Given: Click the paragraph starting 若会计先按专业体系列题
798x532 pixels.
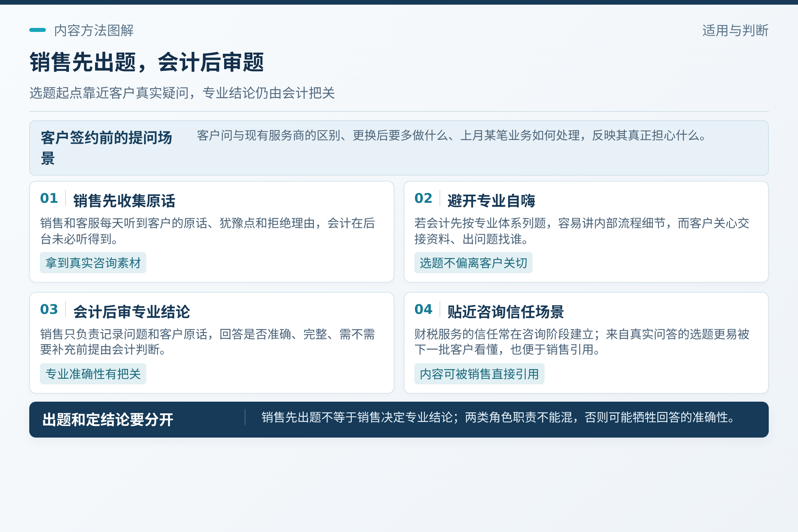Looking at the screenshot, I should pyautogui.click(x=582, y=231).
